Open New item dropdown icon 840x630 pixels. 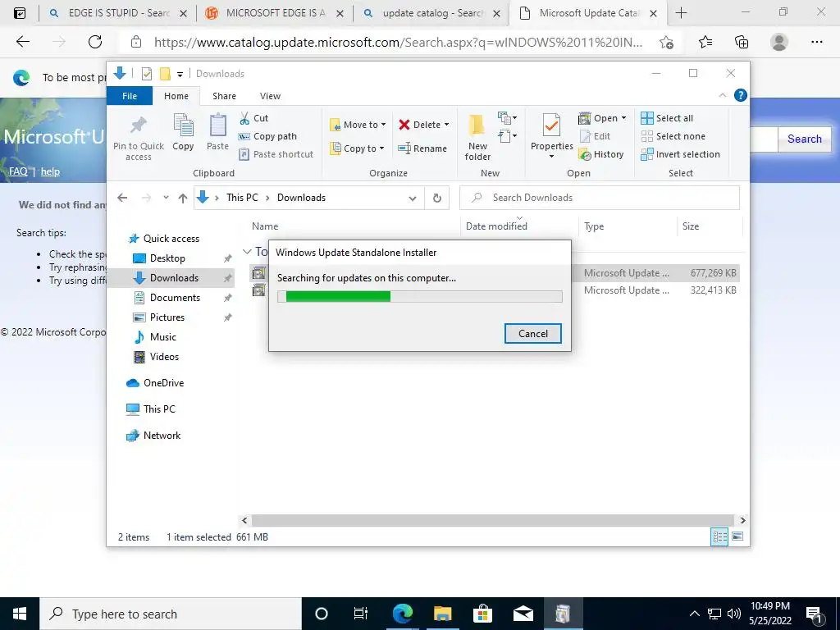tap(507, 117)
